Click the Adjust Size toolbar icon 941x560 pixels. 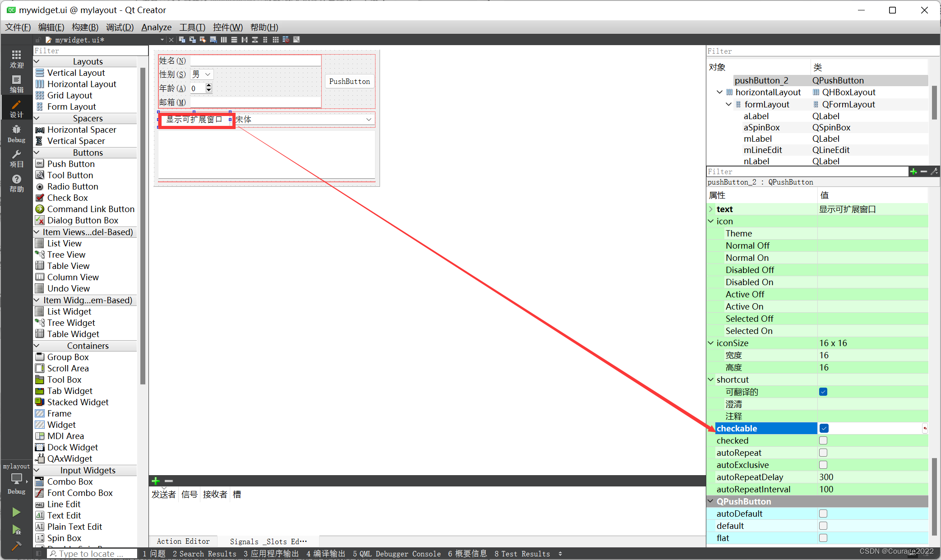coord(297,40)
